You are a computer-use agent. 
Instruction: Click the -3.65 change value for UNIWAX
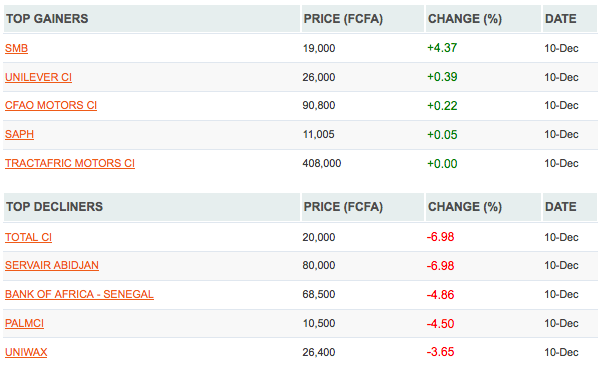[x=440, y=352]
